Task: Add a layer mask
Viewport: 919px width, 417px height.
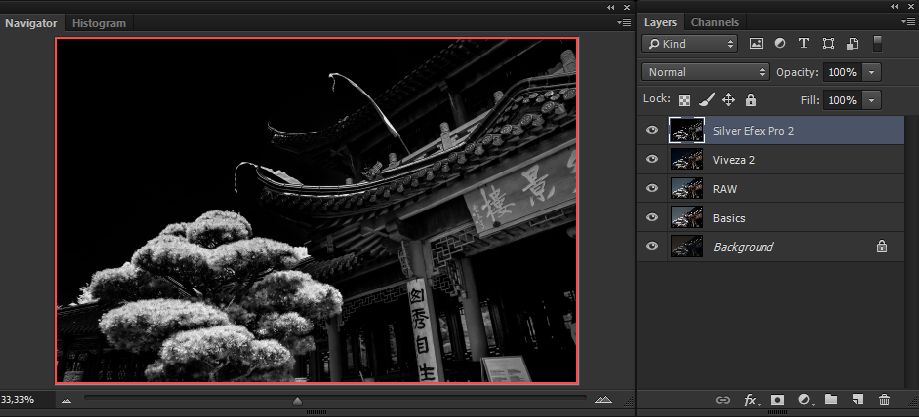Action: (777, 400)
